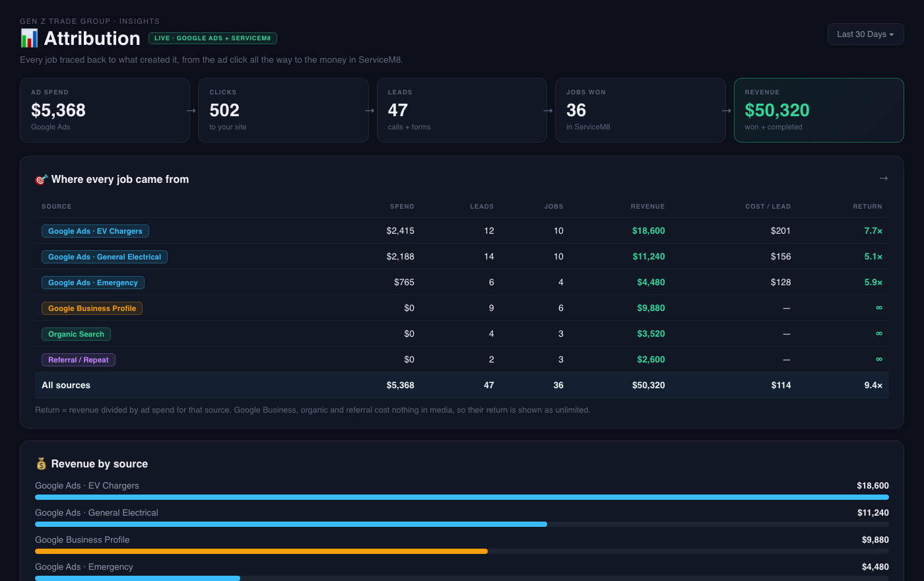Click the money bag icon by Revenue by source

41,464
